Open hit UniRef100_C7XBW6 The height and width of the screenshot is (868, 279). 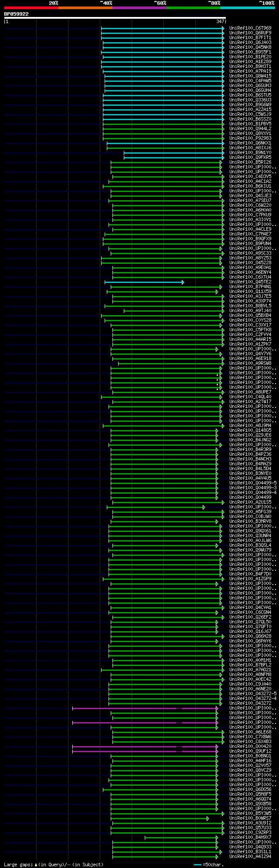click(x=250, y=737)
